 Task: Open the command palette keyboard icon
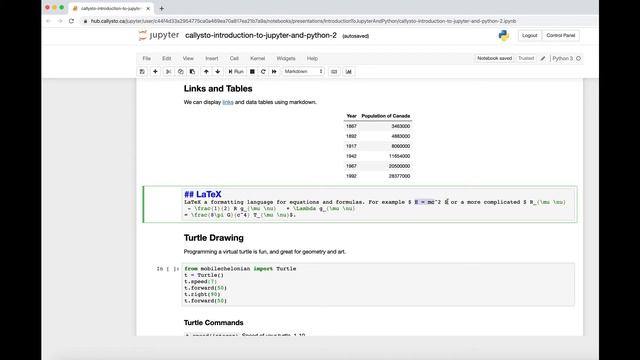coord(334,72)
